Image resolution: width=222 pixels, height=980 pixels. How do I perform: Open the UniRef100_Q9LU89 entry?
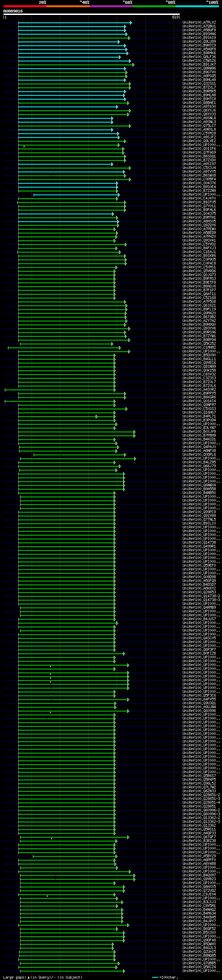coord(199,42)
